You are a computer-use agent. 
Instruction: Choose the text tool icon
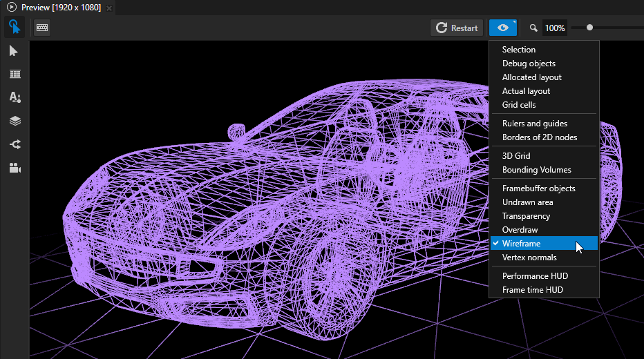click(15, 97)
